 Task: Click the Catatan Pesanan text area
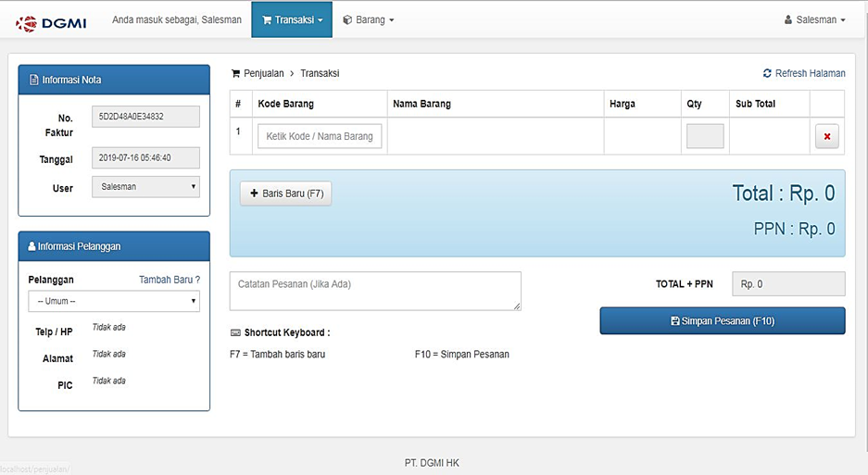click(375, 291)
